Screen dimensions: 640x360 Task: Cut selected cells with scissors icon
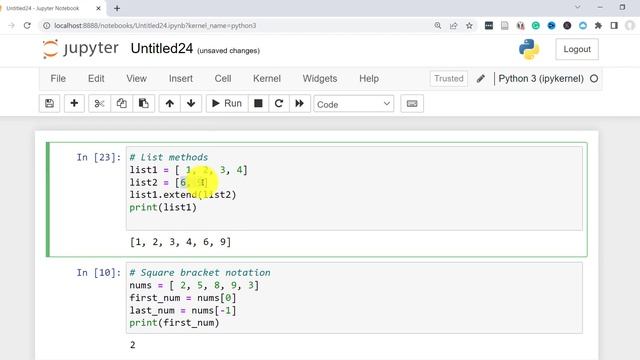coord(99,104)
